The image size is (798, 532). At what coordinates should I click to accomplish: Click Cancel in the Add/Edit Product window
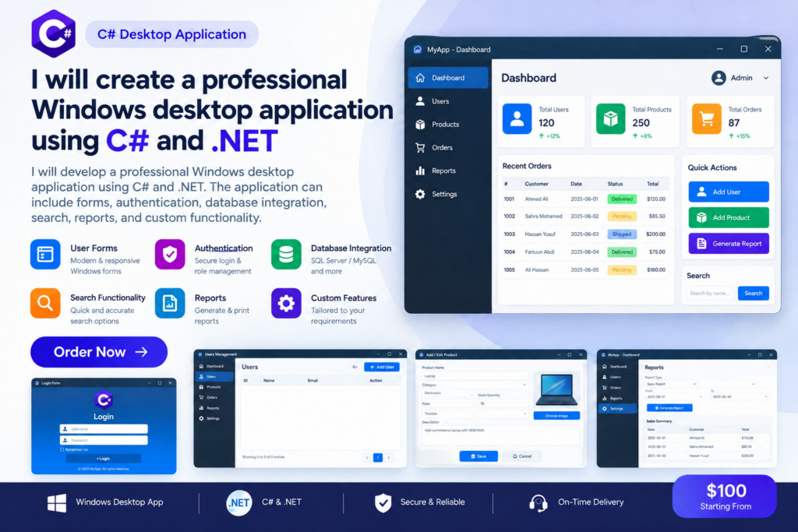[522, 456]
